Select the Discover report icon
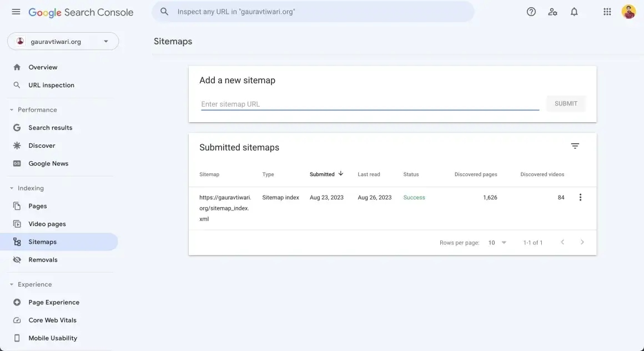 point(17,145)
